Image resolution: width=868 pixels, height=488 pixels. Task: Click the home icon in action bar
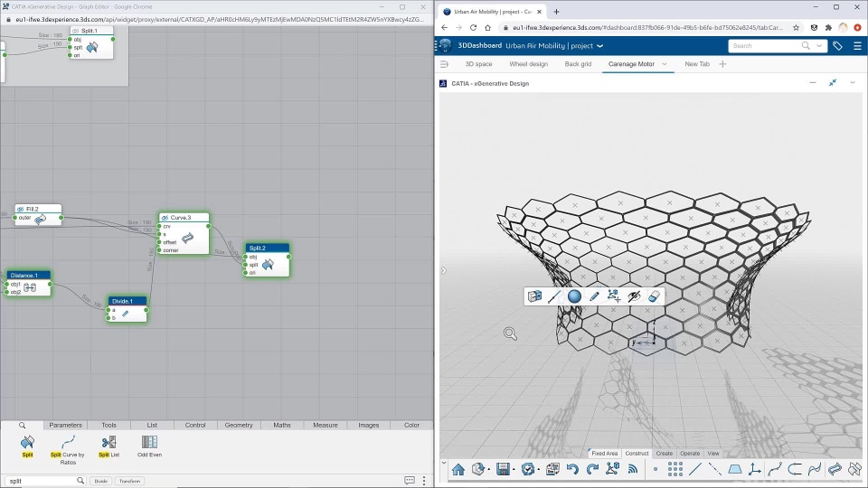pyautogui.click(x=458, y=469)
